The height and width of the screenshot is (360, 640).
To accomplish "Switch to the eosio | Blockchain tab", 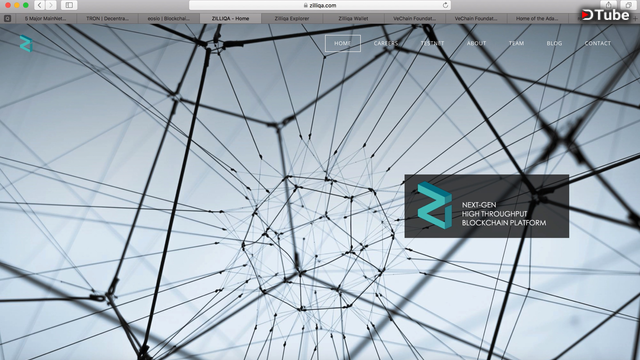I will point(169,18).
